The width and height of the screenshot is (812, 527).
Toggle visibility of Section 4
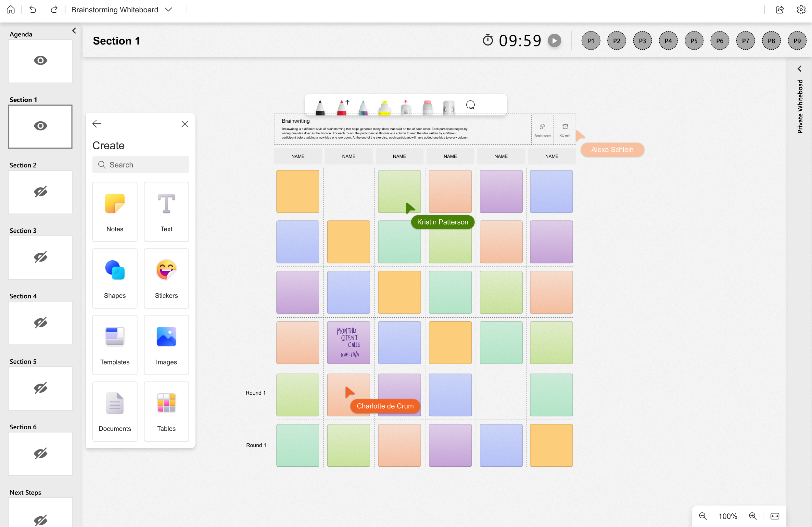point(40,323)
